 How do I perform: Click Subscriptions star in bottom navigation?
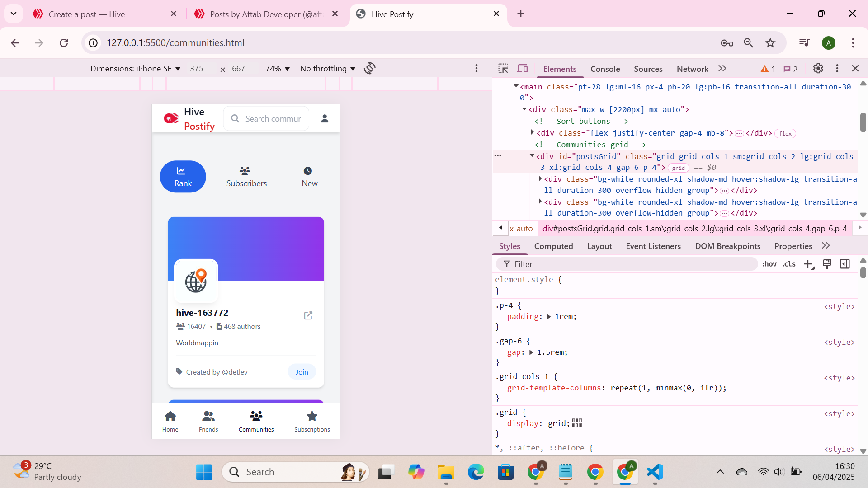(x=312, y=421)
